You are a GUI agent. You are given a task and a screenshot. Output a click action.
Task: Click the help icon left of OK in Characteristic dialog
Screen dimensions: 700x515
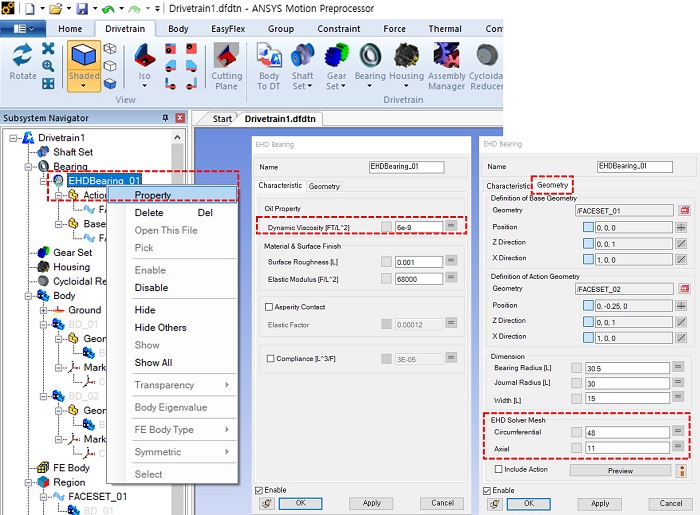click(267, 503)
